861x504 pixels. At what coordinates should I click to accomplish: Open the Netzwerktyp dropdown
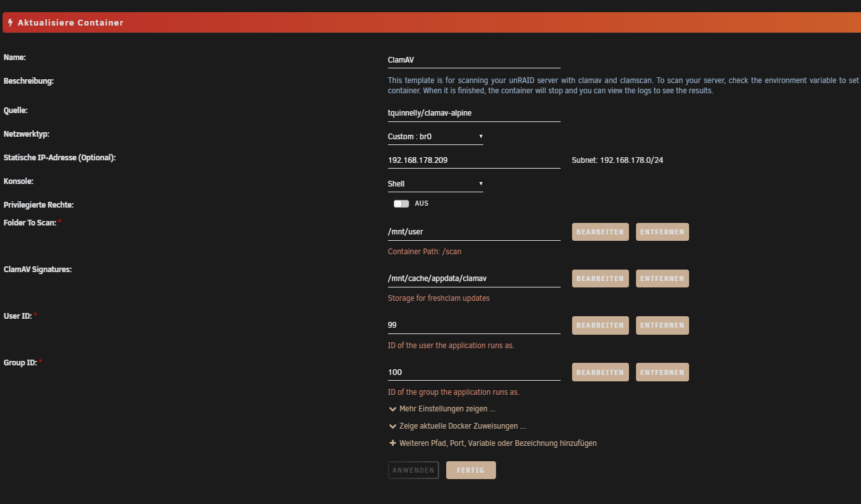pyautogui.click(x=435, y=137)
